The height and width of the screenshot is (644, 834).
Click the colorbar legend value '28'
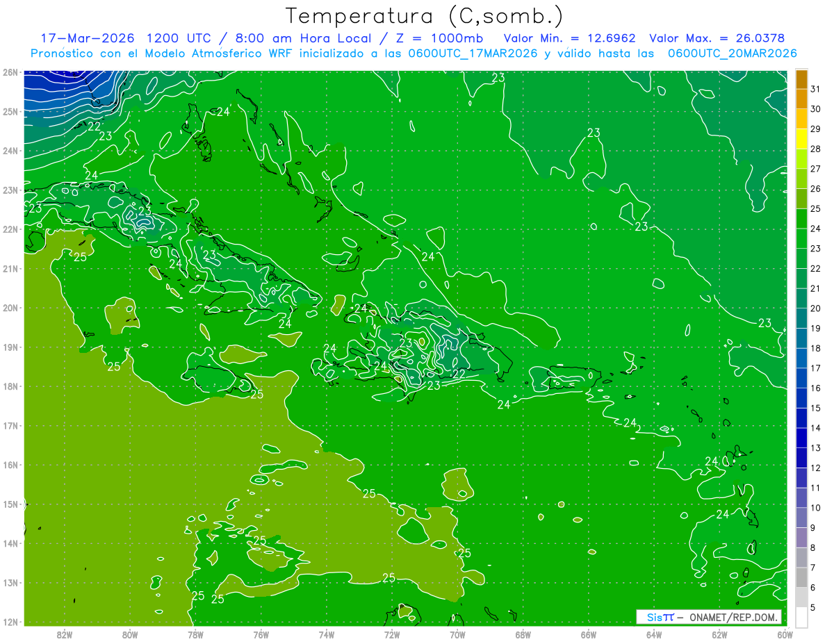815,149
